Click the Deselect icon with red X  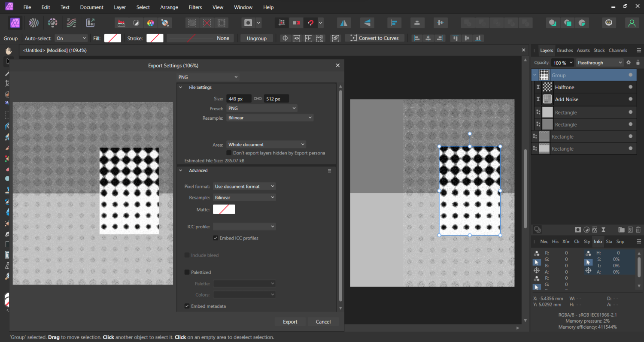[207, 23]
